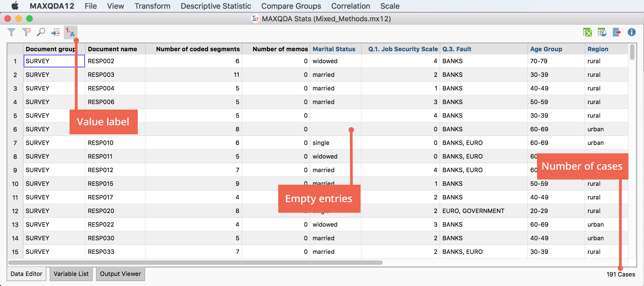Screen dimensions: 644x286
Task: Select row number 7 header
Action: pos(15,143)
